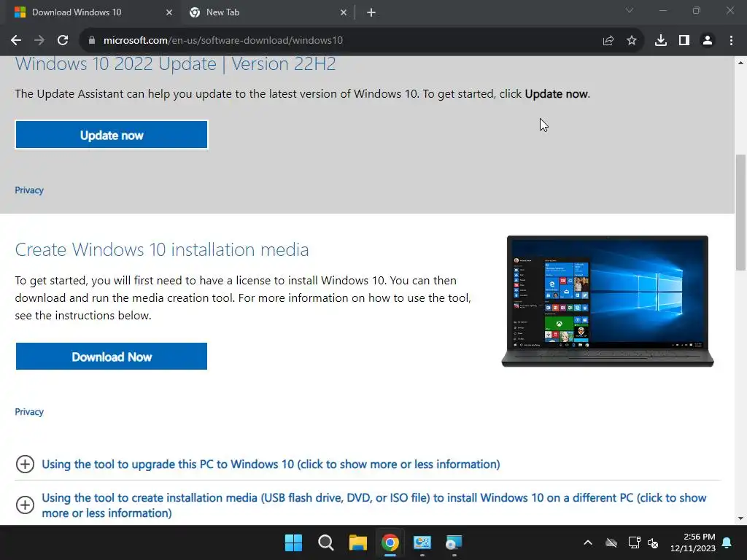The height and width of the screenshot is (560, 747).
Task: Click the Update now button
Action: pos(112,135)
